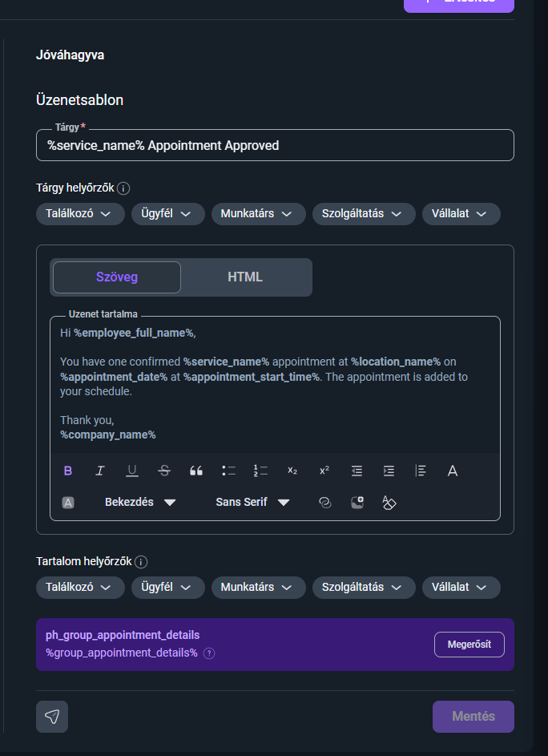Screen dimensions: 548x756
Task: Send a test message with the paper plane icon
Action: pos(52,717)
